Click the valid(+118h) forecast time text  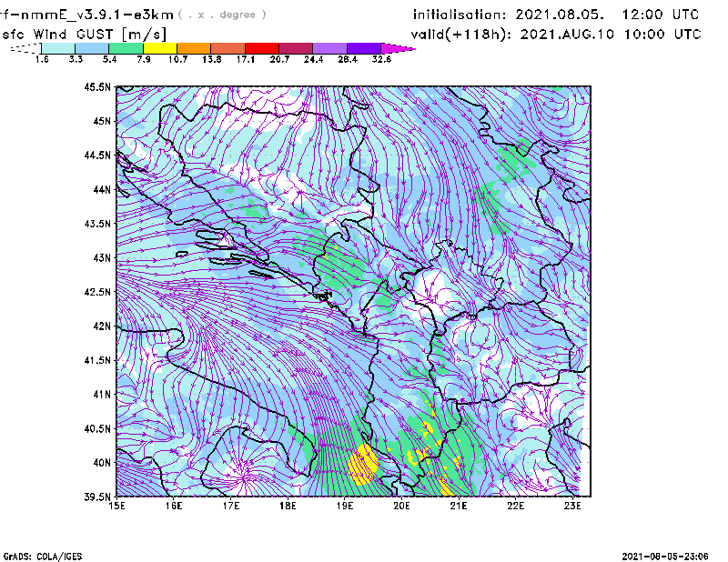tap(556, 34)
